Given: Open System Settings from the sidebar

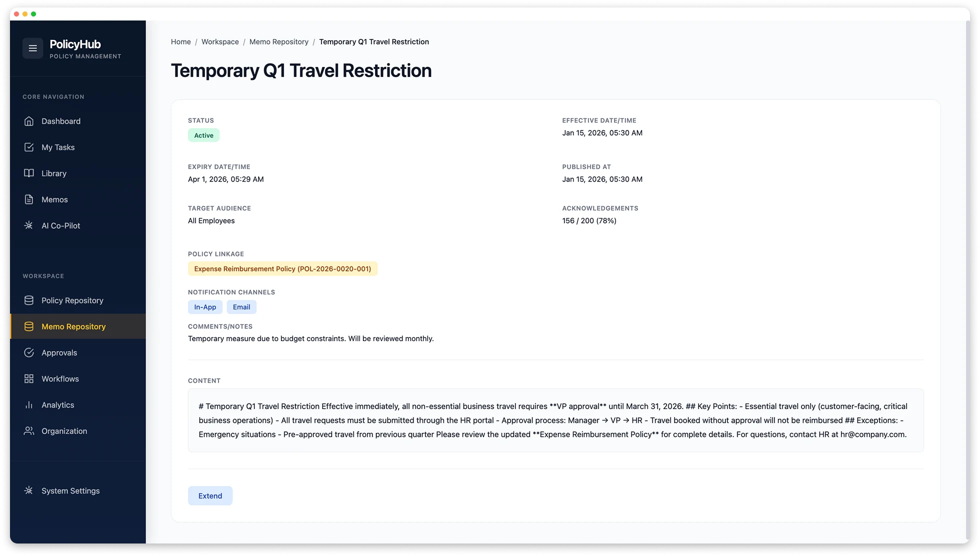Looking at the screenshot, I should pyautogui.click(x=70, y=491).
